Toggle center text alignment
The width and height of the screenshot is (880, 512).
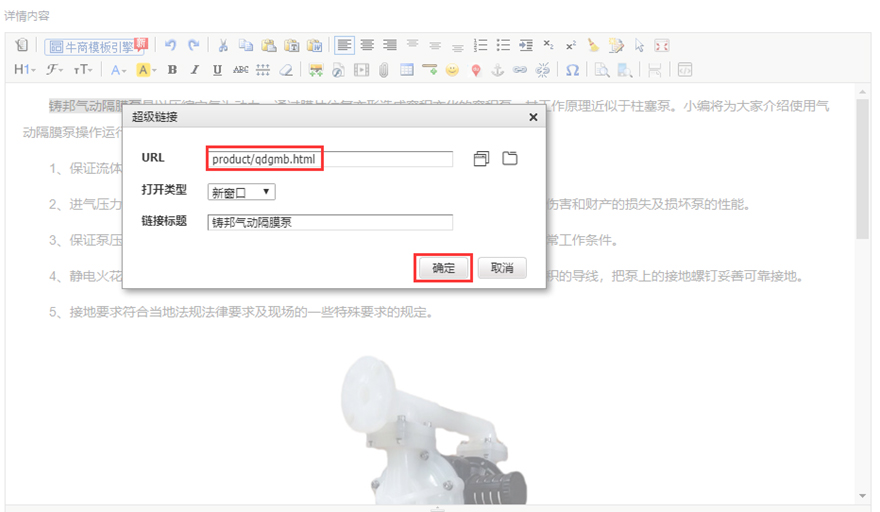367,45
